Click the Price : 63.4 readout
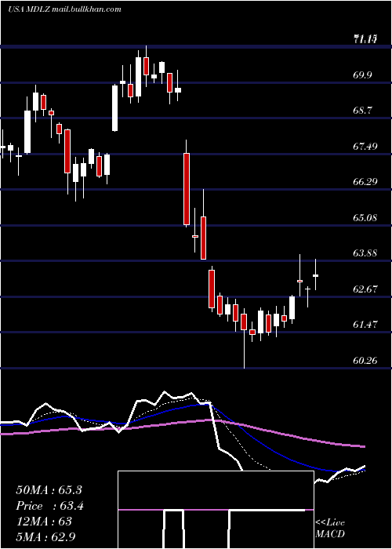The image size is (392, 549). click(49, 506)
